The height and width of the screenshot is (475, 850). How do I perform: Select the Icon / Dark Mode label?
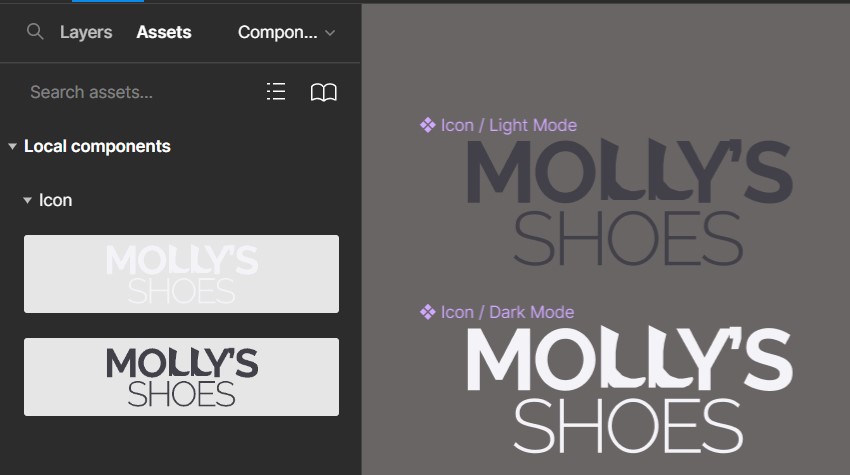click(x=507, y=312)
